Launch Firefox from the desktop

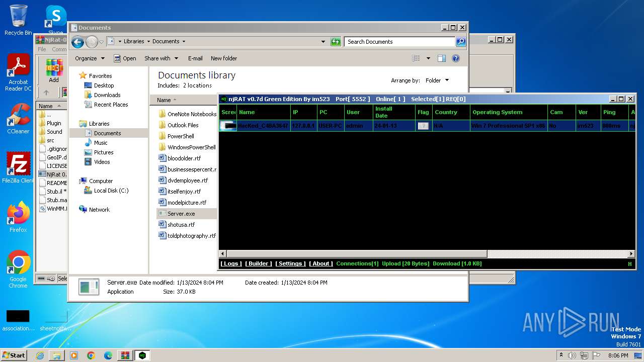[18, 217]
